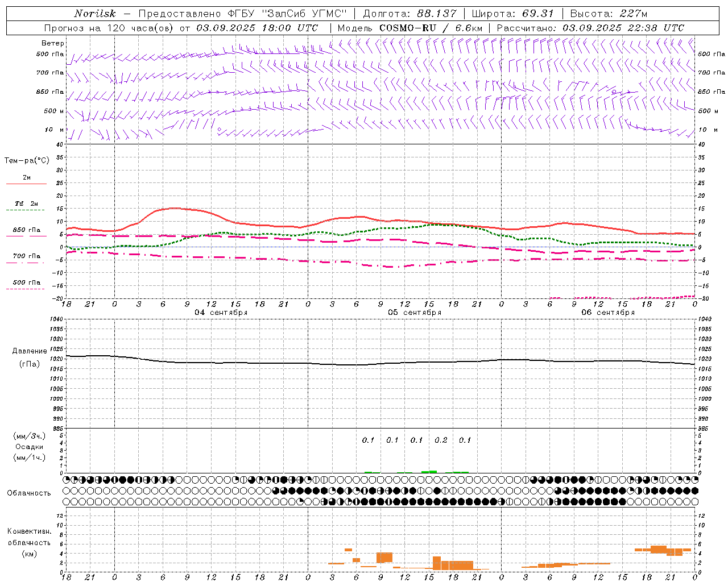The width and height of the screenshot is (728, 582).
Task: Click the '(гПа)' unit under Давление
Action: [x=30, y=364]
